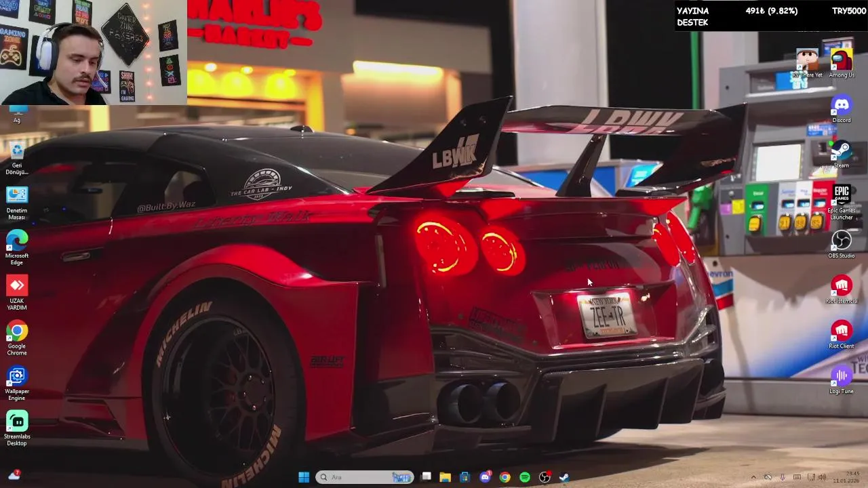Open Task View from the taskbar
This screenshot has width=868, height=488.
[426, 477]
